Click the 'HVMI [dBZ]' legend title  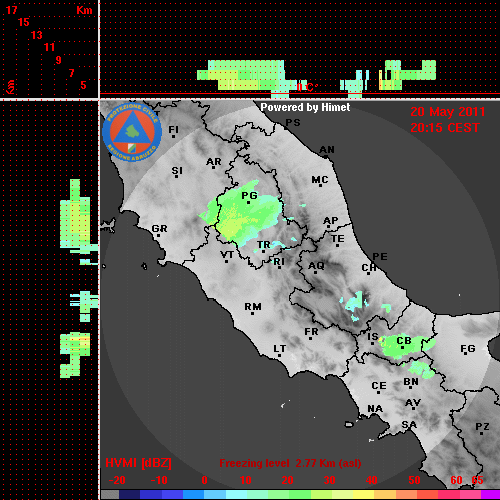138,463
